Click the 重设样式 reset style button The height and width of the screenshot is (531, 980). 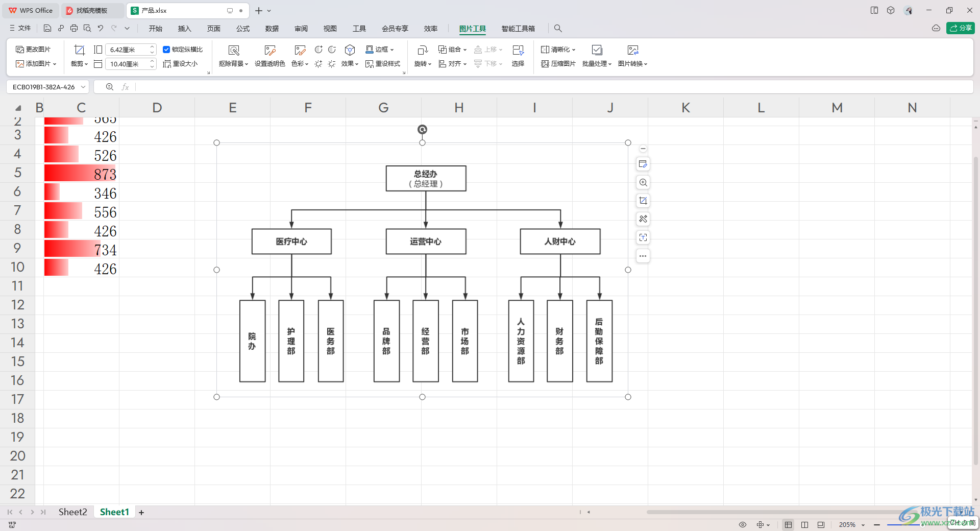pos(383,64)
